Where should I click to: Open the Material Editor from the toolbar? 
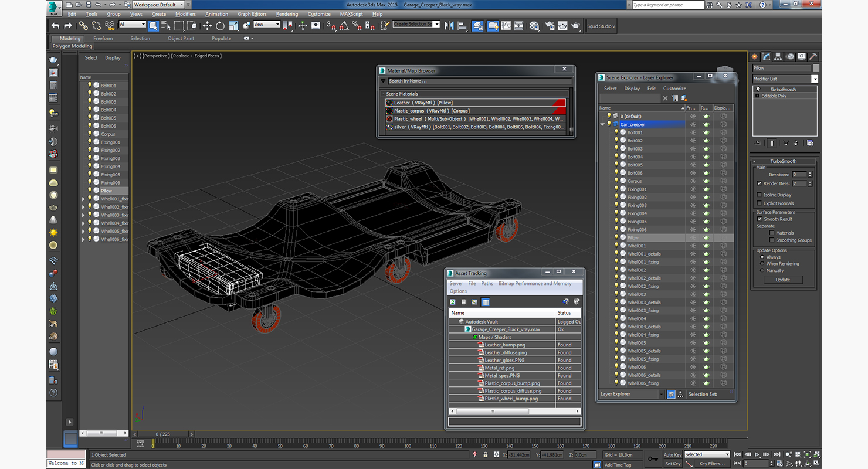click(534, 26)
